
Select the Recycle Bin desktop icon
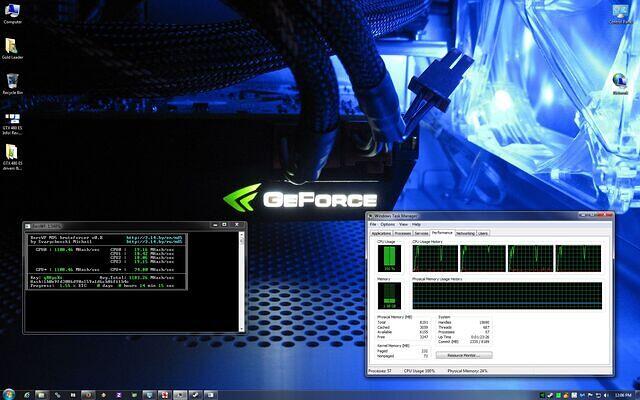click(x=12, y=84)
